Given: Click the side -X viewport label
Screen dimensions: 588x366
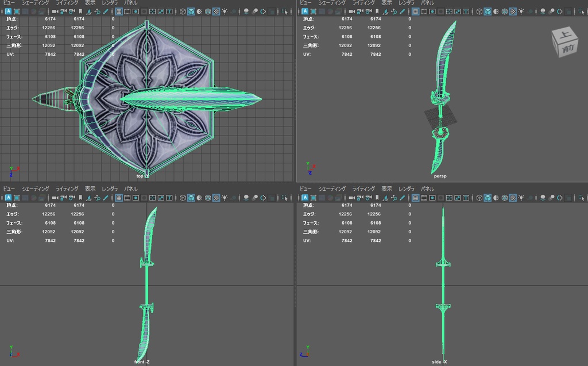Looking at the screenshot, I should click(x=440, y=362).
